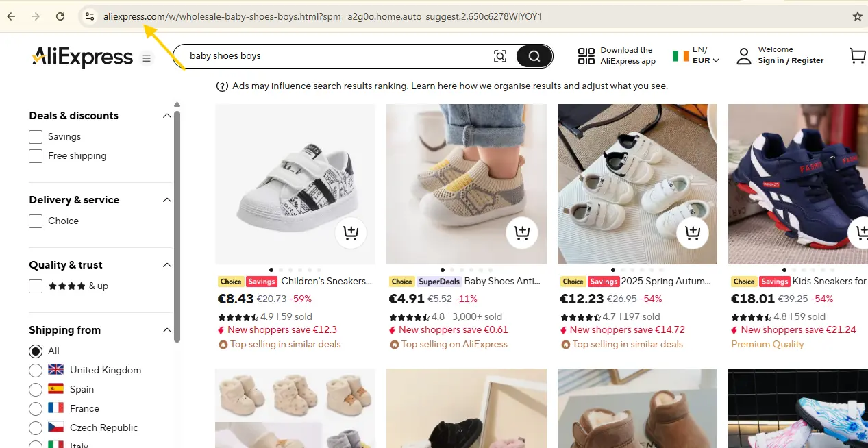Collapse the Deals & discounts section
The width and height of the screenshot is (868, 448).
point(166,115)
